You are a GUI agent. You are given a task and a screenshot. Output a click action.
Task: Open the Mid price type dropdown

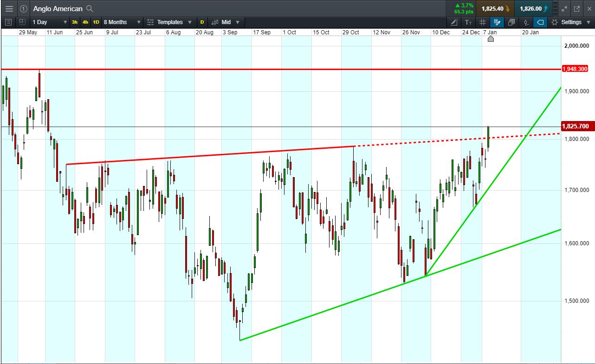(226, 22)
